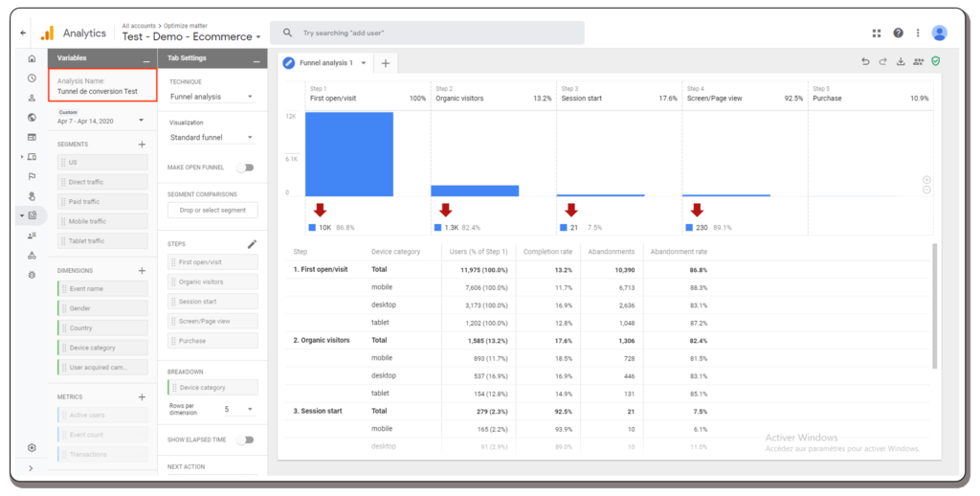Click the Active users metric
Screen dimensions: 980x496
pos(102,416)
